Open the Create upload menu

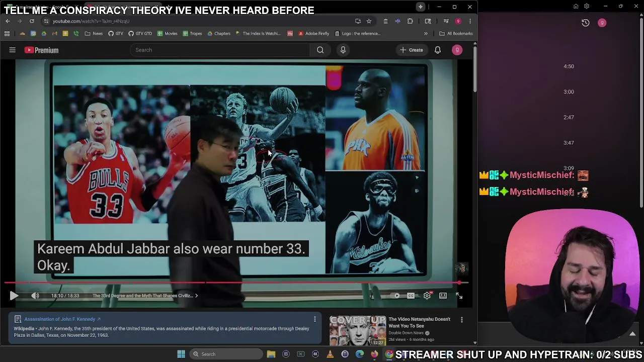click(412, 50)
